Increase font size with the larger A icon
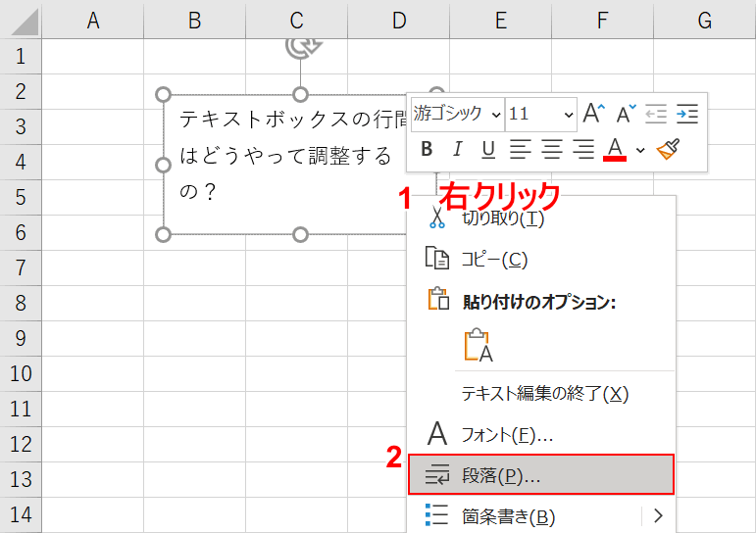Image resolution: width=756 pixels, height=533 pixels. [x=593, y=114]
